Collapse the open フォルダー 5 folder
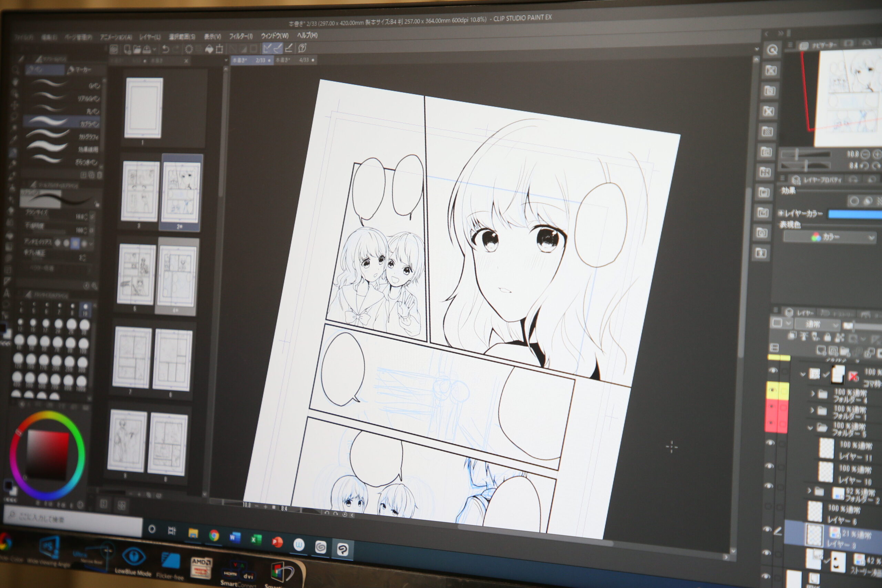882x588 pixels. [x=810, y=427]
